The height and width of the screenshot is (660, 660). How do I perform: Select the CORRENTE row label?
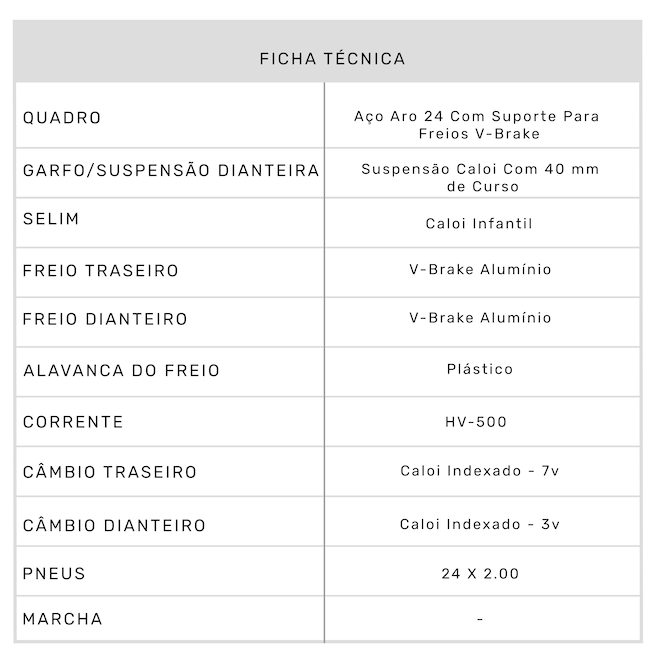tap(73, 422)
